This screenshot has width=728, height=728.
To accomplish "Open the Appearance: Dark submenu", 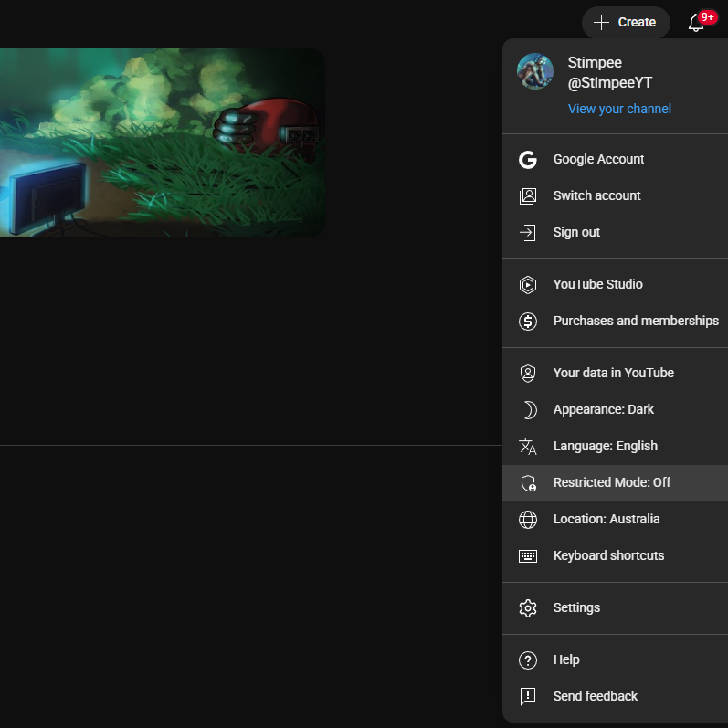I will [x=615, y=410].
